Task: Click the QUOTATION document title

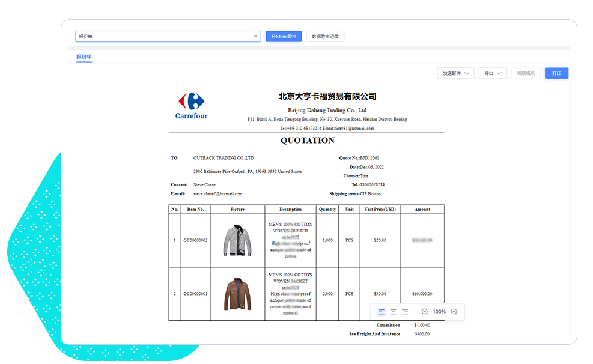Action: tap(307, 141)
